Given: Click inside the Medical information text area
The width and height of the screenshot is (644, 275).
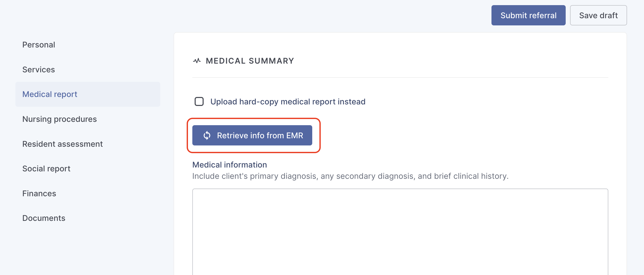Looking at the screenshot, I should [400, 231].
